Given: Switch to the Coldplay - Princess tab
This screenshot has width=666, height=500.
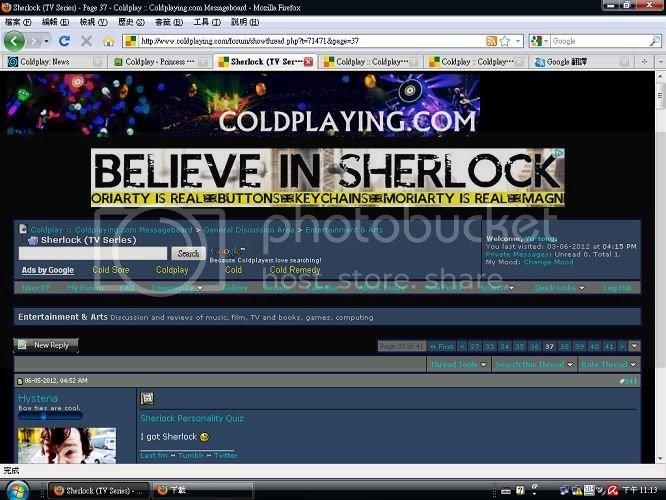Looking at the screenshot, I should pos(160,62).
